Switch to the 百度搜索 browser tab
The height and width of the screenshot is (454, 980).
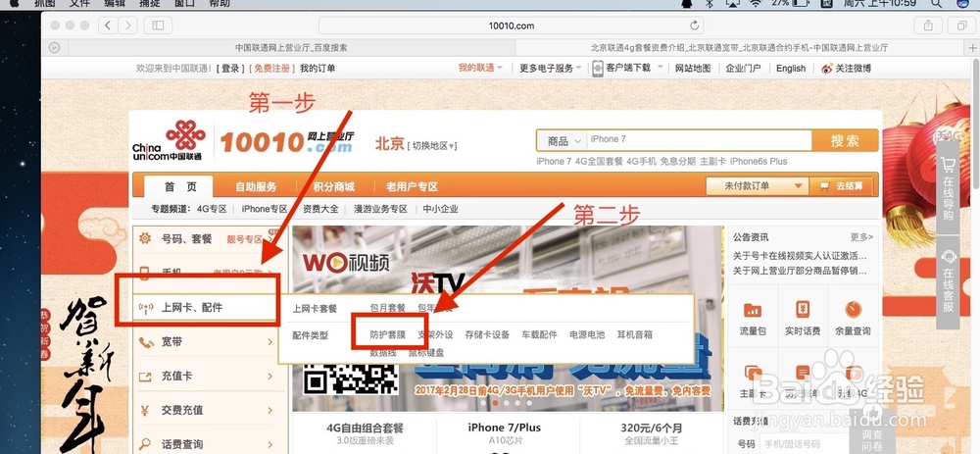[x=291, y=47]
